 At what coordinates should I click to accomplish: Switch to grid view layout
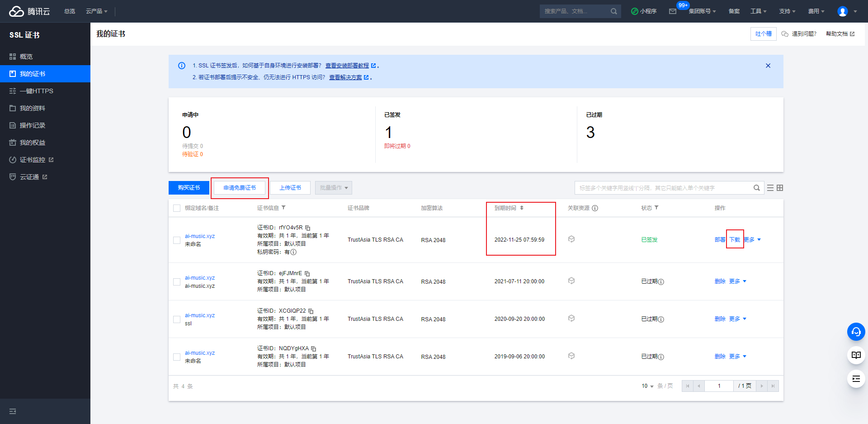click(780, 188)
